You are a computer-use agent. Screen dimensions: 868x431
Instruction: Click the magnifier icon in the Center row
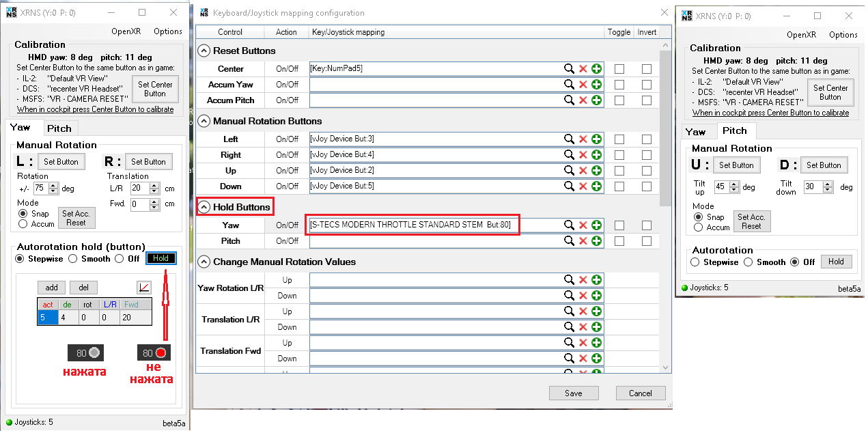point(568,69)
